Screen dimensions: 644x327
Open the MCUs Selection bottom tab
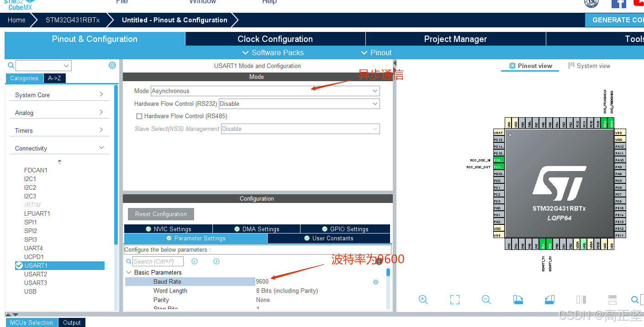[32, 322]
